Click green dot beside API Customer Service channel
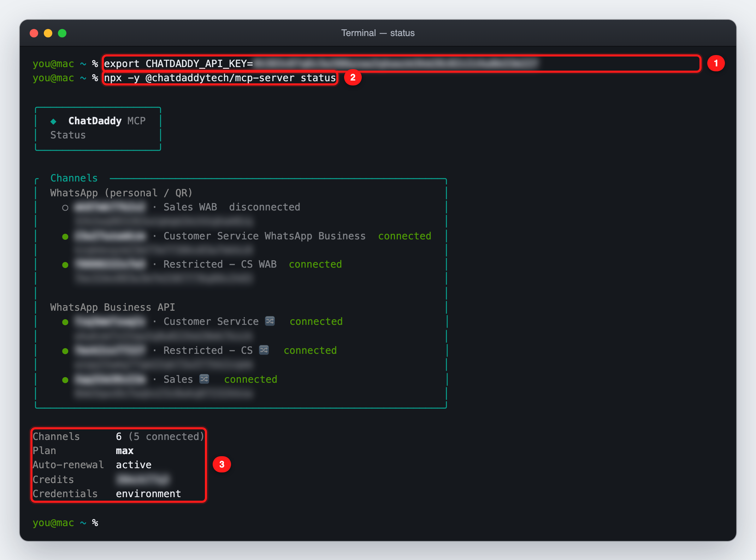Screen dimensions: 756x560 click(x=65, y=322)
